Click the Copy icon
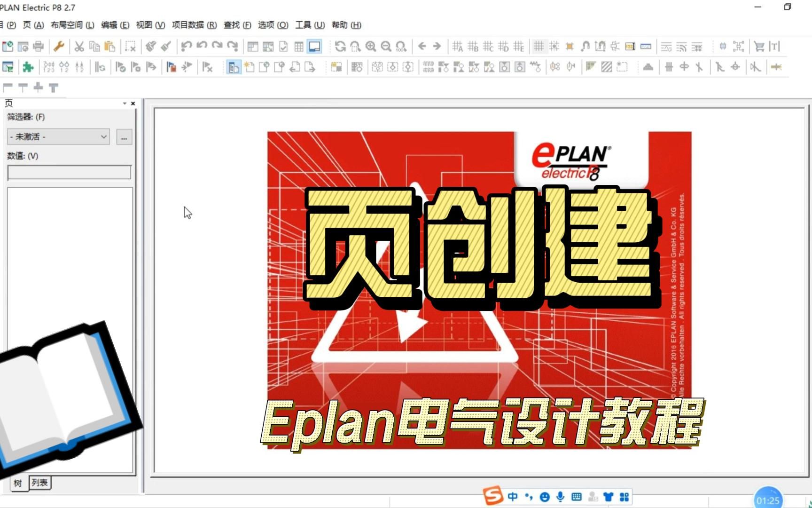Screen dimensions: 812x508 pos(94,46)
